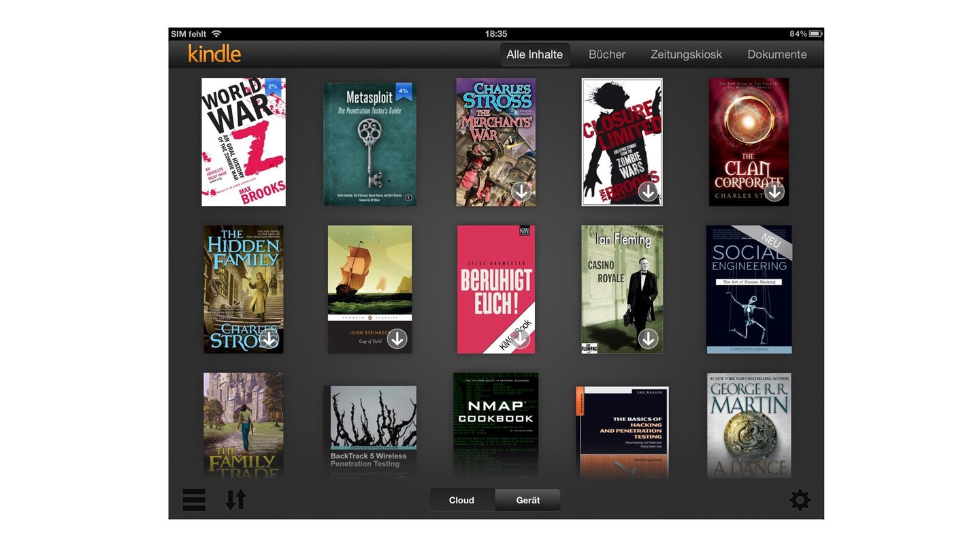Tap the SIM fehlt status text
This screenshot has height=551, width=980.
point(189,33)
